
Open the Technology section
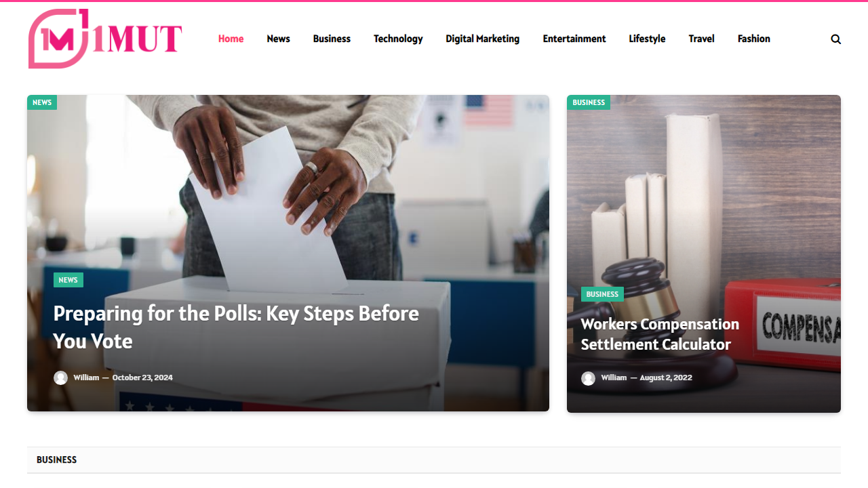tap(398, 39)
